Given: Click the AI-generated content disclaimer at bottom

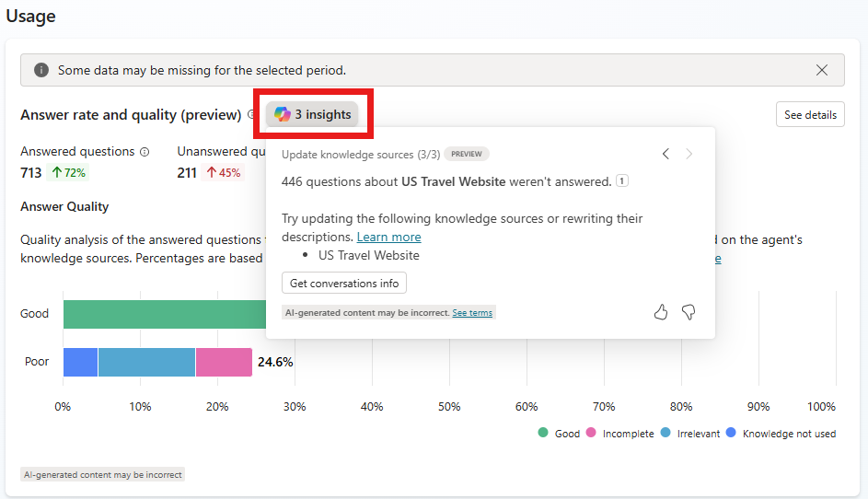Looking at the screenshot, I should 103,475.
